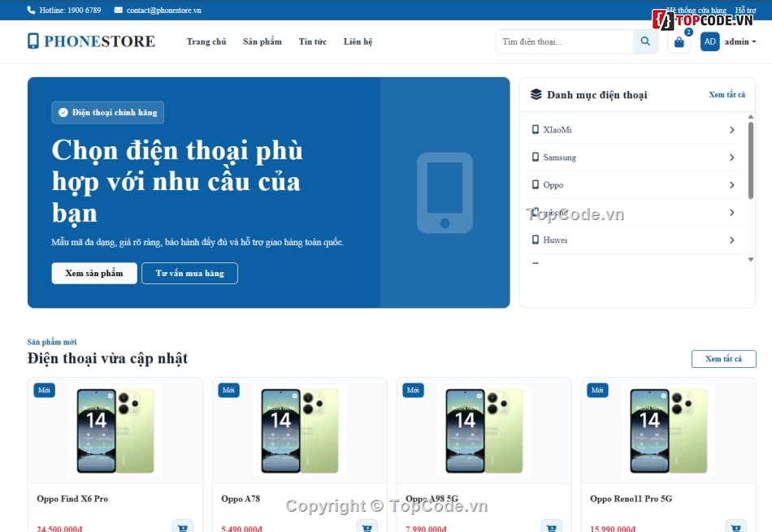Viewport: 772px width, 532px height.
Task: Click phone icon beside Oppo category
Action: [x=536, y=185]
